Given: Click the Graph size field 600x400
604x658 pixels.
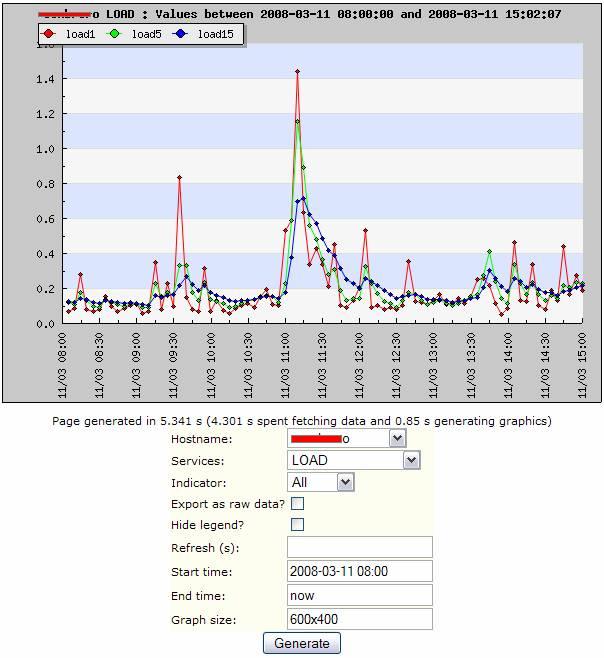Looking at the screenshot, I should click(360, 619).
